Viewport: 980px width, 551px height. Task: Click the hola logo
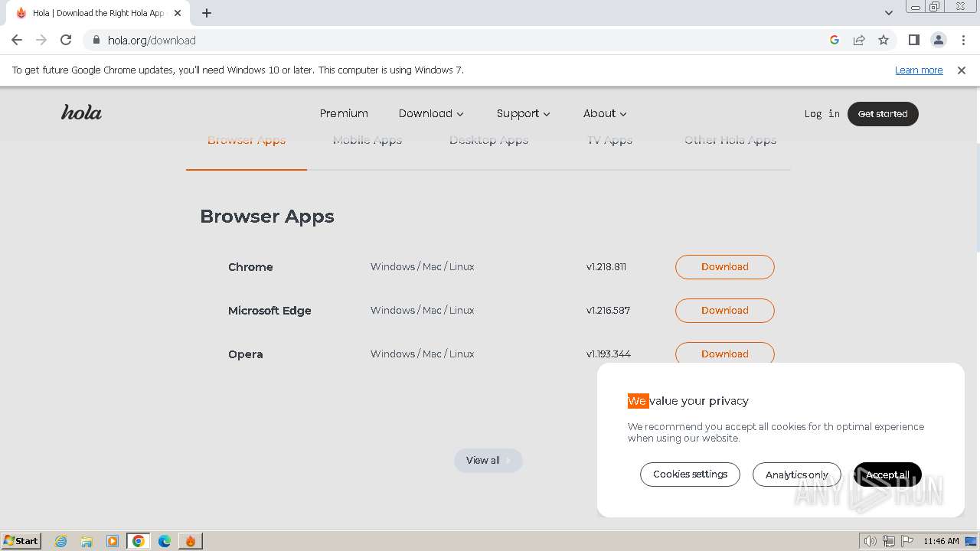[81, 112]
